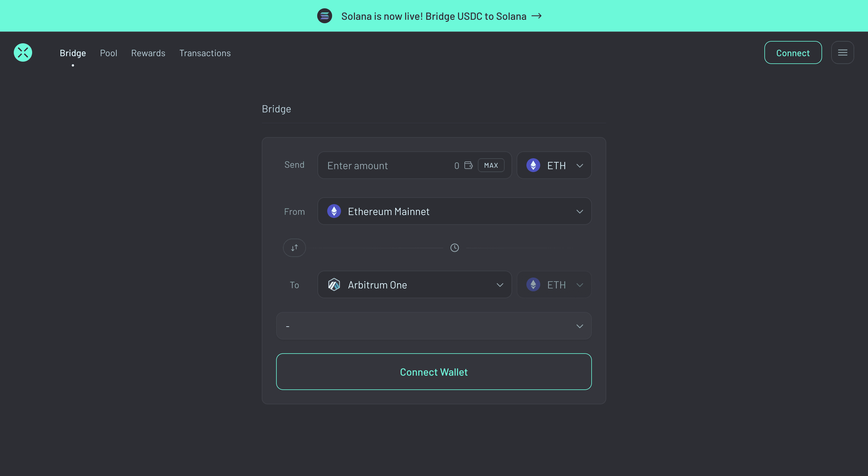Select the swap direction arrows icon
The image size is (868, 476).
click(294, 247)
